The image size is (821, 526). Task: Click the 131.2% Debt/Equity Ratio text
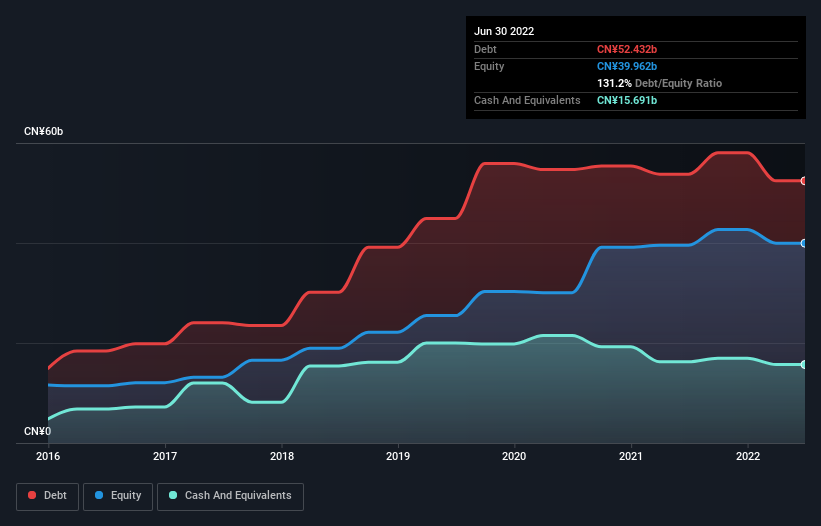659,83
